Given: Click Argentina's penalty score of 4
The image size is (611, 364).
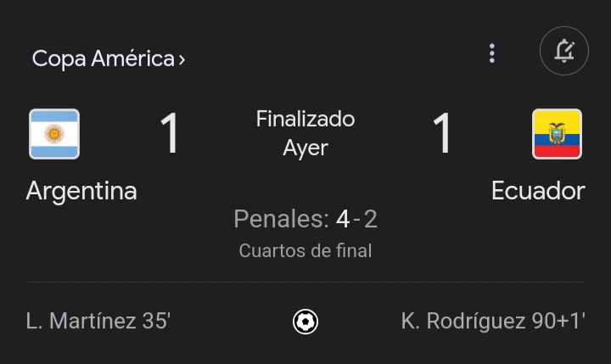Looking at the screenshot, I should pyautogui.click(x=342, y=220).
